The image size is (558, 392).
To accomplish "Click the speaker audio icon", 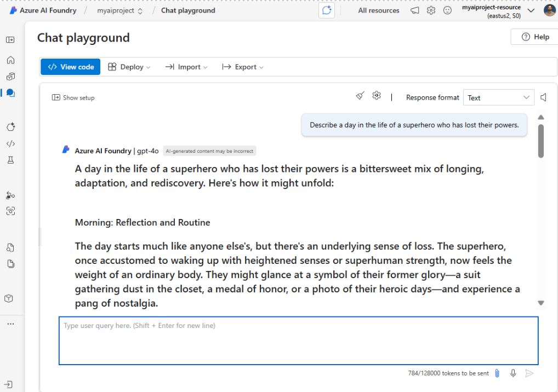I will [x=543, y=97].
